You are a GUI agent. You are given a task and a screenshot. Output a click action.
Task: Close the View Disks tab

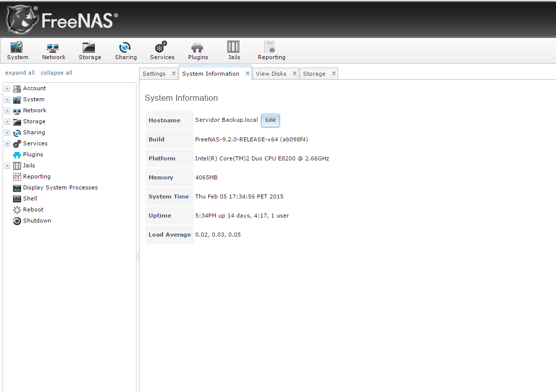pos(295,73)
